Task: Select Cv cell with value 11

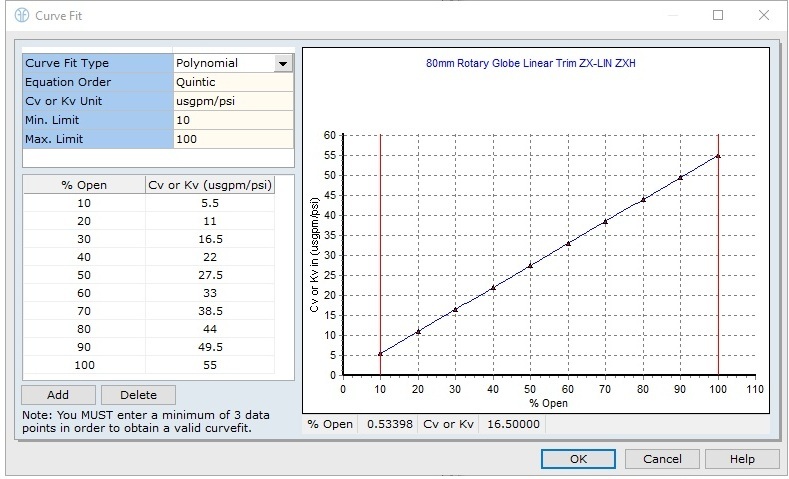Action: 210,221
